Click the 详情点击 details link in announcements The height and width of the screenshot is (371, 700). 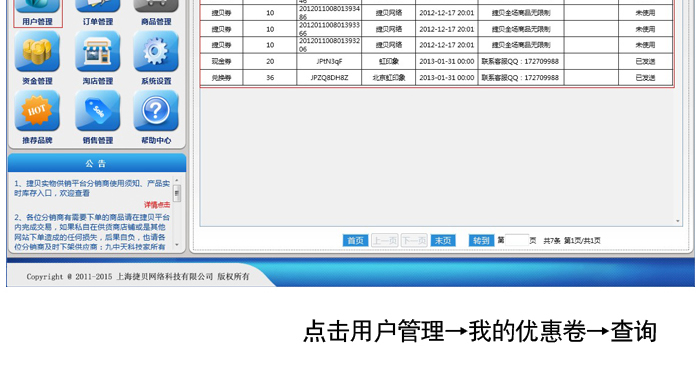[157, 205]
